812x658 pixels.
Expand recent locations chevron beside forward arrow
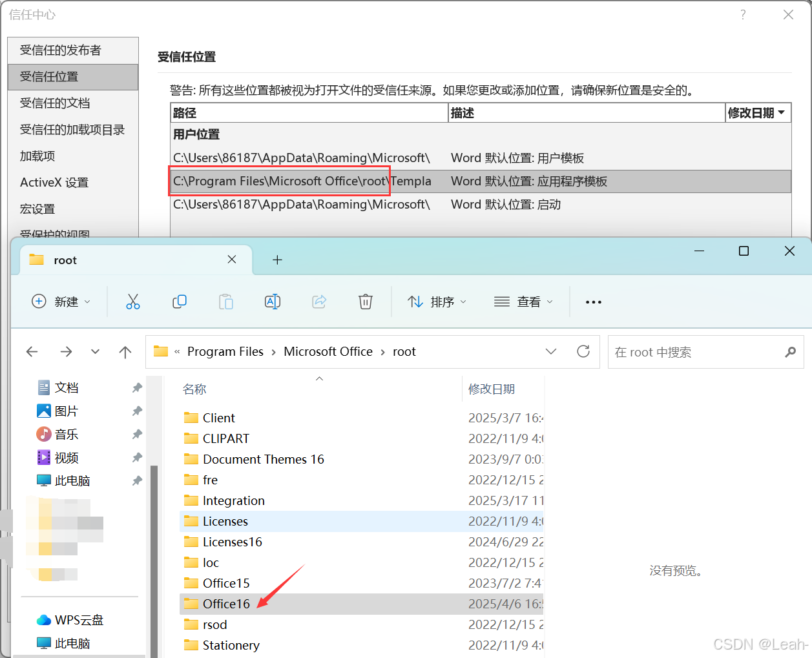tap(96, 351)
